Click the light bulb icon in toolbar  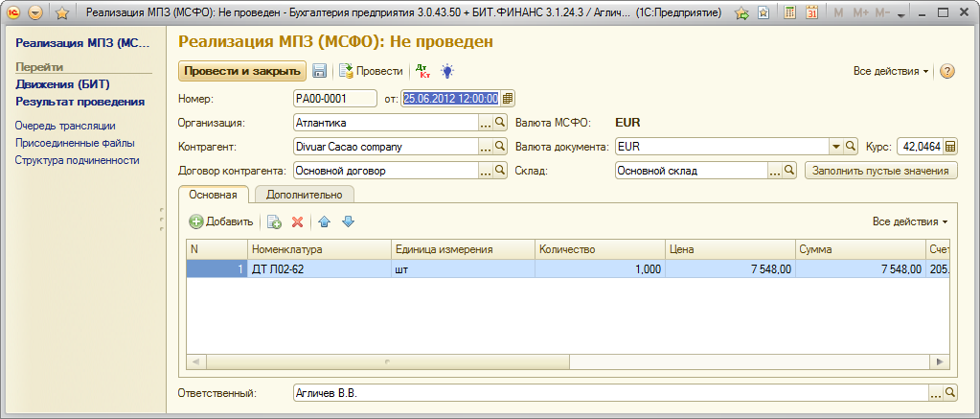(x=446, y=72)
